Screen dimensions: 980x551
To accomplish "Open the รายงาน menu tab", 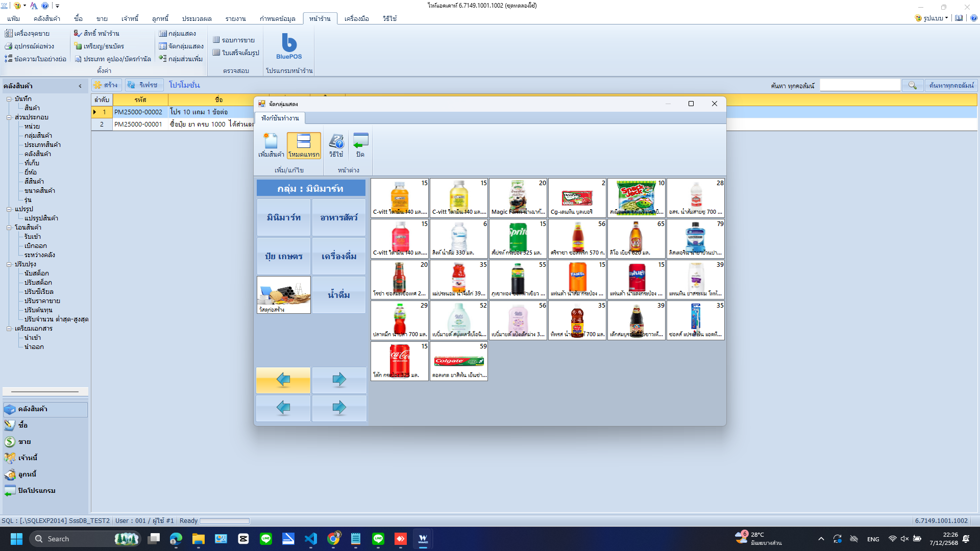I will click(235, 18).
